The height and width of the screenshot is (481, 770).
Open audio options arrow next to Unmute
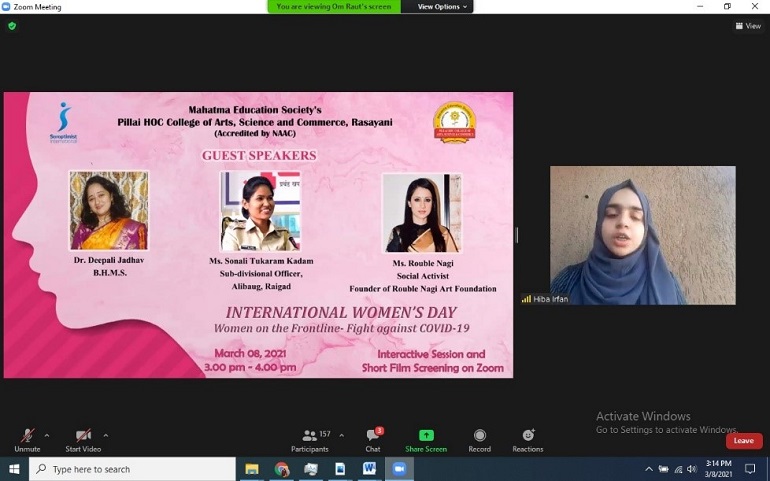(x=47, y=435)
